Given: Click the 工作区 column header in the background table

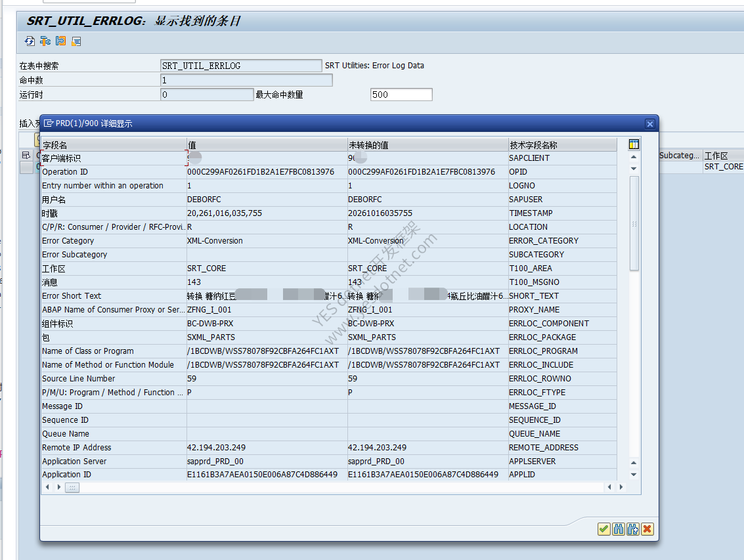Looking at the screenshot, I should (x=723, y=156).
